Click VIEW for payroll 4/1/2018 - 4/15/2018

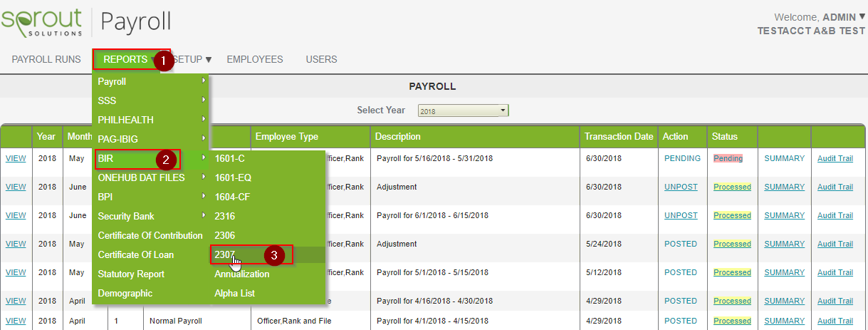pyautogui.click(x=16, y=321)
